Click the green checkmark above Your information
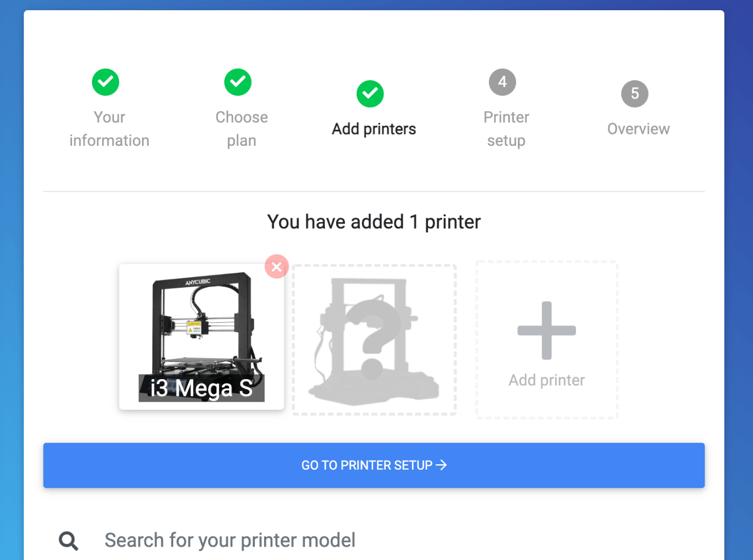753x560 pixels. pos(105,82)
